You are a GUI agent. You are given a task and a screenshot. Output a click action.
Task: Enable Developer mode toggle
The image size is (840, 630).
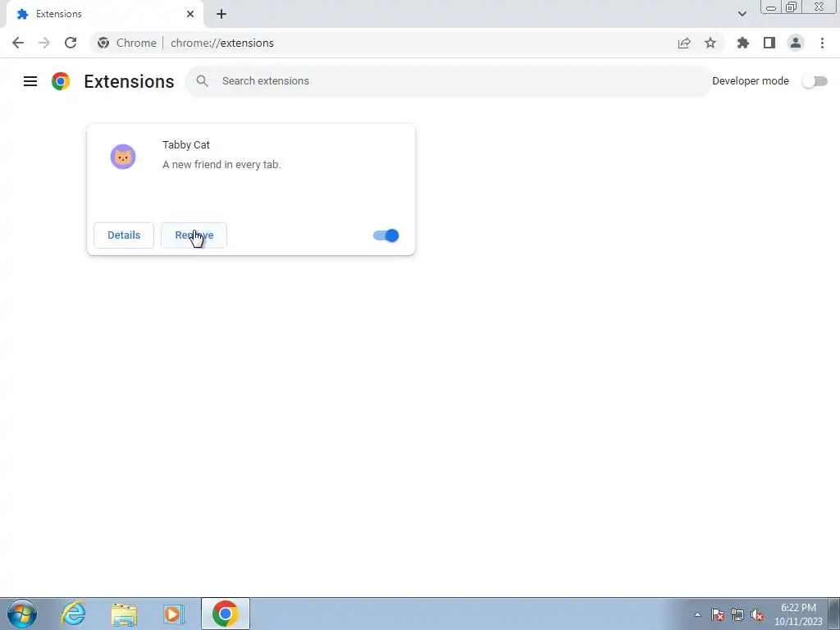point(815,81)
